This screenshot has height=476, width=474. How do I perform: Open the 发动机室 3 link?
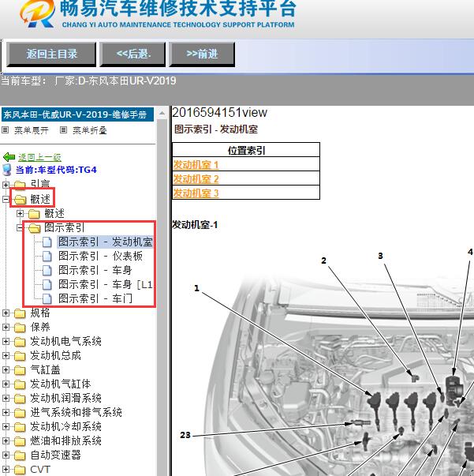(196, 193)
